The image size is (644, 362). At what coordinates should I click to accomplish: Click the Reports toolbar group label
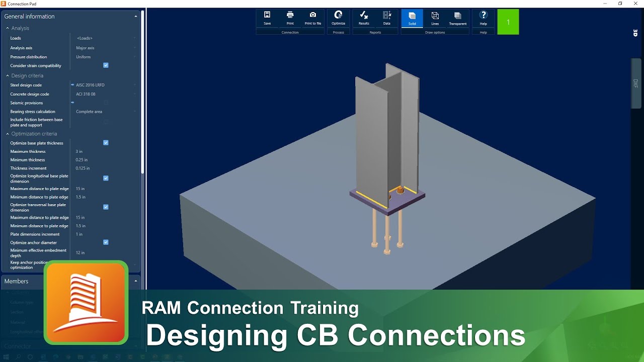[375, 32]
